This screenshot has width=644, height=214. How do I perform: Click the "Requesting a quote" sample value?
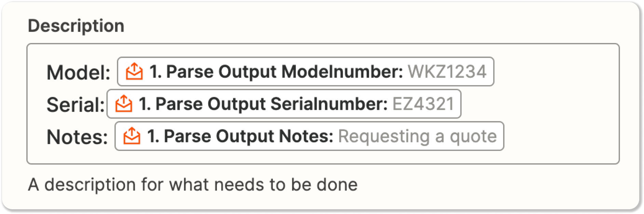tap(417, 136)
